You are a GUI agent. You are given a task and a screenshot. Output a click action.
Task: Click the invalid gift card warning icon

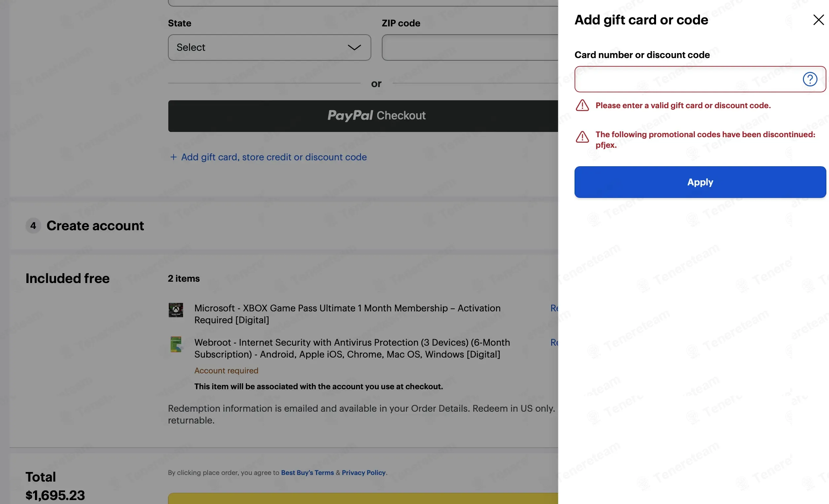pos(582,105)
